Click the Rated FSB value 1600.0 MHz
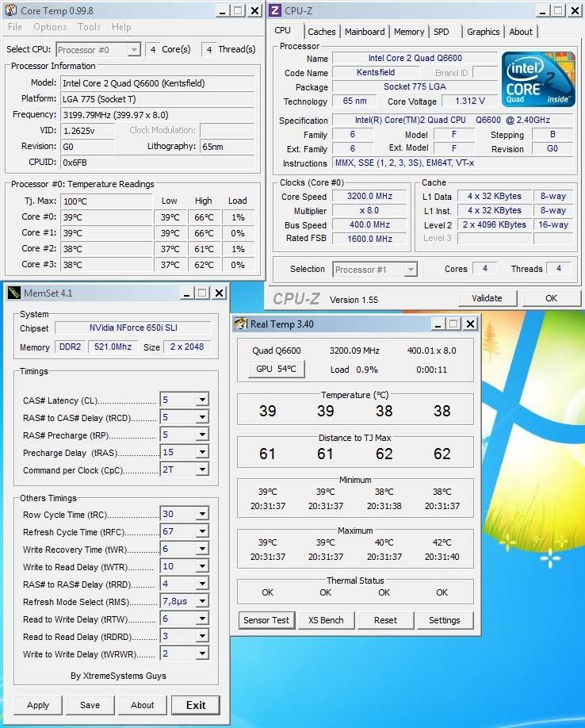The width and height of the screenshot is (585, 728). click(369, 239)
